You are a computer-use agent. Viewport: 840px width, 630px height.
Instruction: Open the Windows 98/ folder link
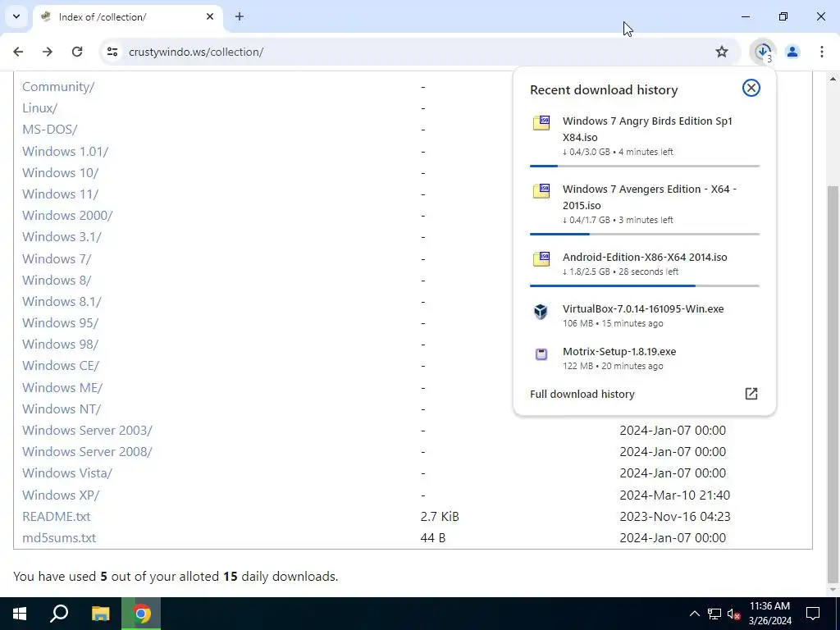60,345
